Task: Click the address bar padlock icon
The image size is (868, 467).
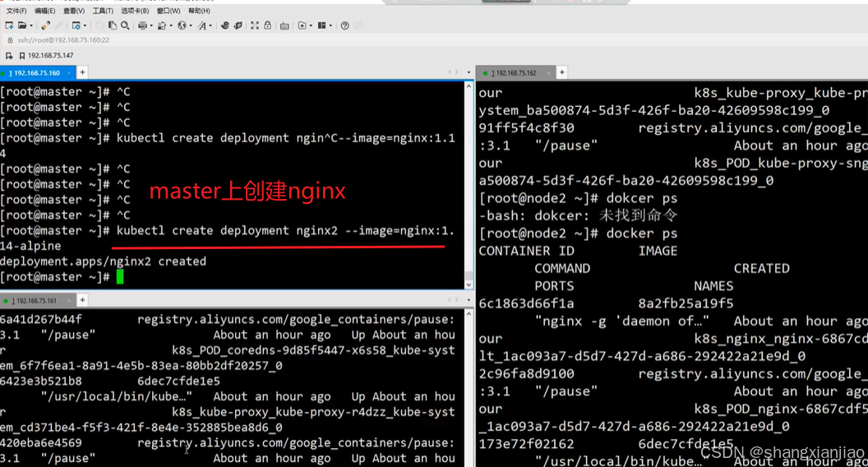Action: (x=10, y=40)
